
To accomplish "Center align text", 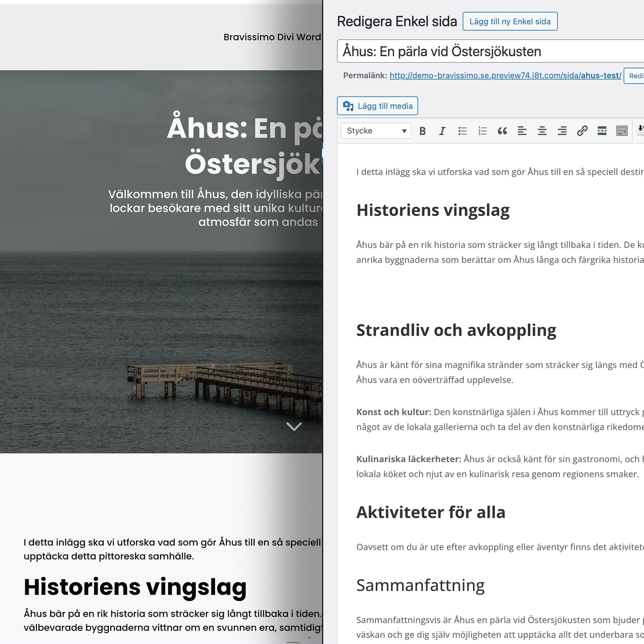I will pyautogui.click(x=542, y=131).
